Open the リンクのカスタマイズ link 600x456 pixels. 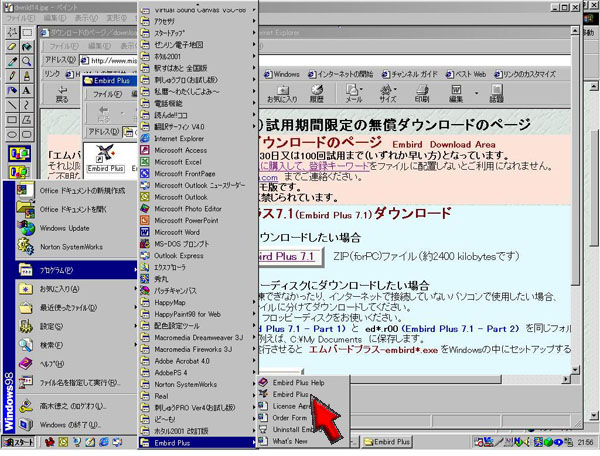click(525, 74)
